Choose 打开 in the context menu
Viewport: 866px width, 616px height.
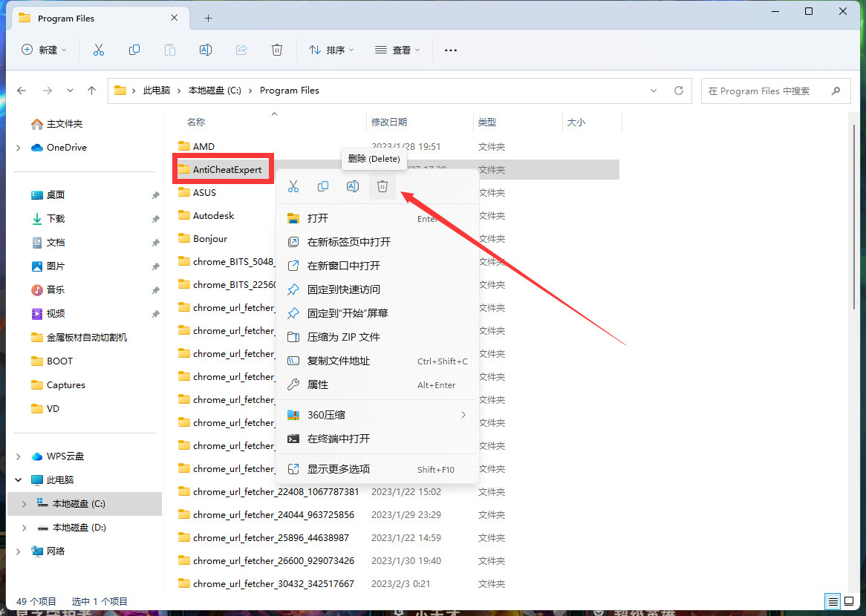(x=377, y=219)
